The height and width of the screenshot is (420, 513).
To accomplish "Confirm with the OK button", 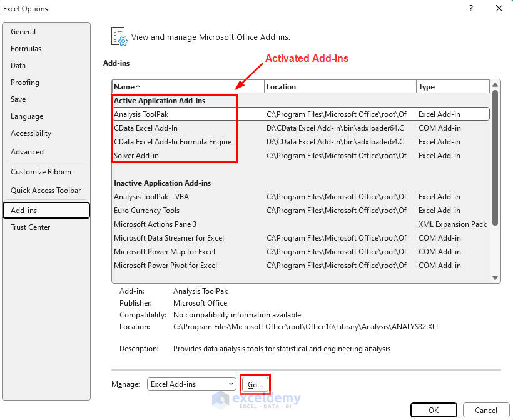I will point(434,410).
